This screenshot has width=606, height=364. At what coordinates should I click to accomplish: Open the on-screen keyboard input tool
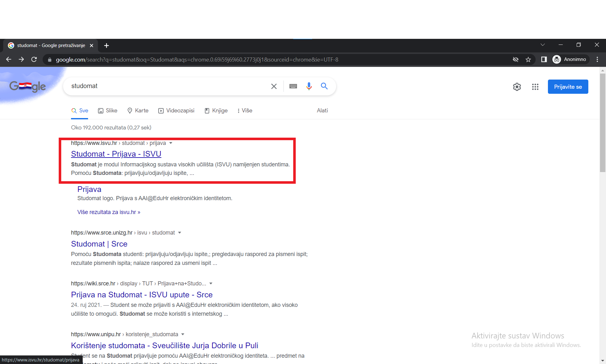pyautogui.click(x=293, y=86)
